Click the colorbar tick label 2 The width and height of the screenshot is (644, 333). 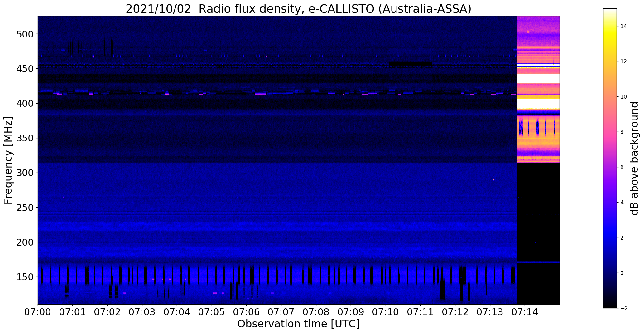point(622,238)
